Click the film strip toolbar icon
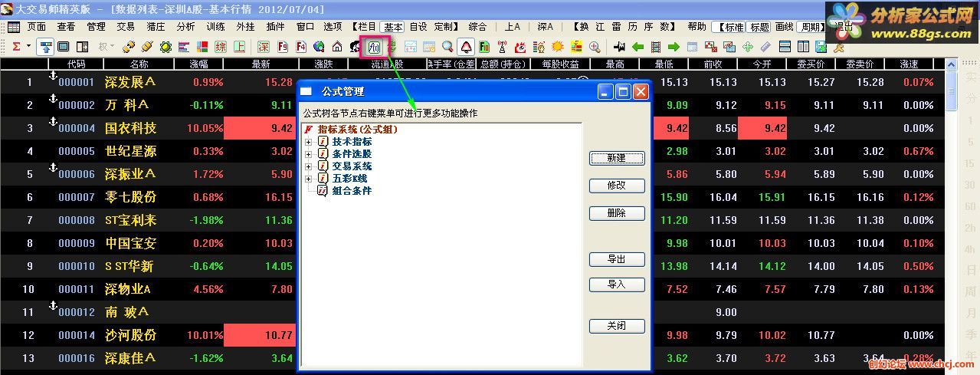Image resolution: width=980 pixels, height=375 pixels. (655, 47)
